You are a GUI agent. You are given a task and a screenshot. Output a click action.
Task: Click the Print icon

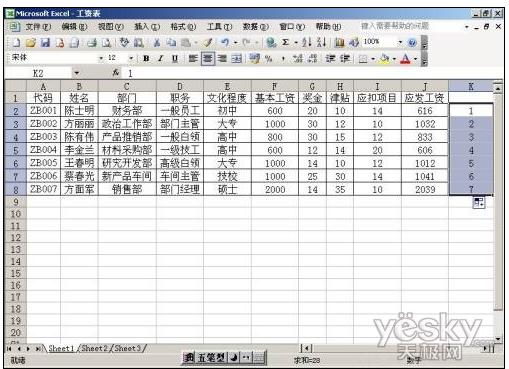pyautogui.click(x=92, y=43)
